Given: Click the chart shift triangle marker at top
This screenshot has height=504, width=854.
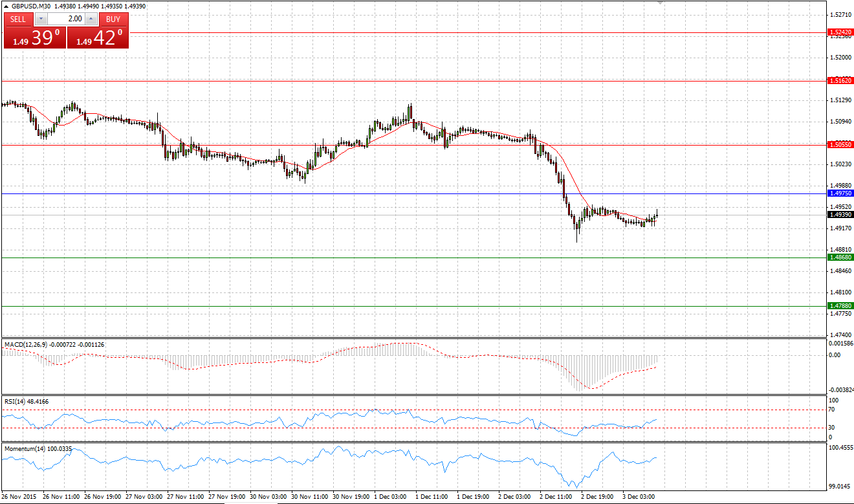Looking at the screenshot, I should click(660, 3).
